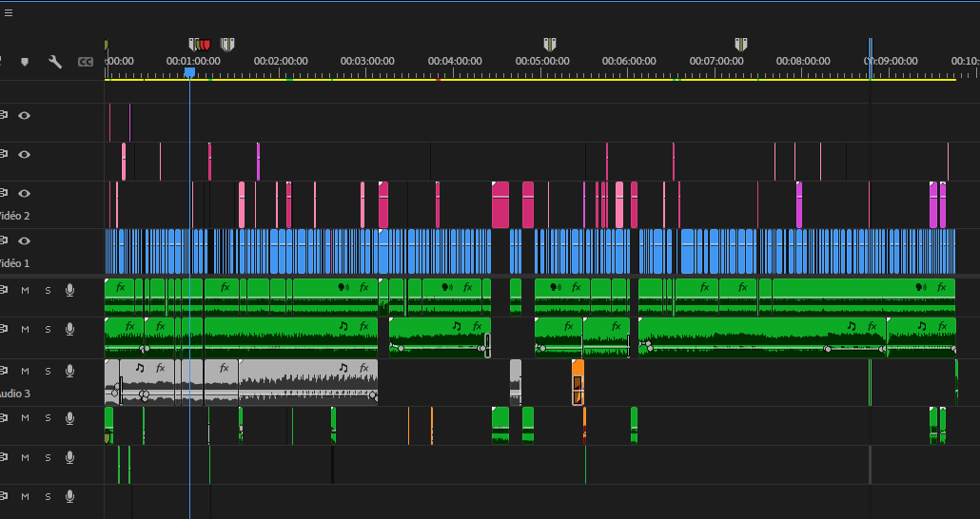This screenshot has height=519, width=980.
Task: Solo the track just below Audio 3
Action: (48, 418)
